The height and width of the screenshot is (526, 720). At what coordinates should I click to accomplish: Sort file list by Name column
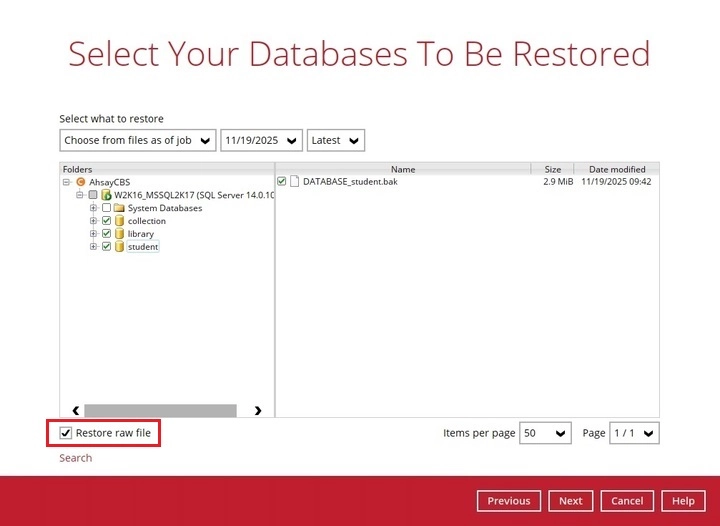coord(402,169)
